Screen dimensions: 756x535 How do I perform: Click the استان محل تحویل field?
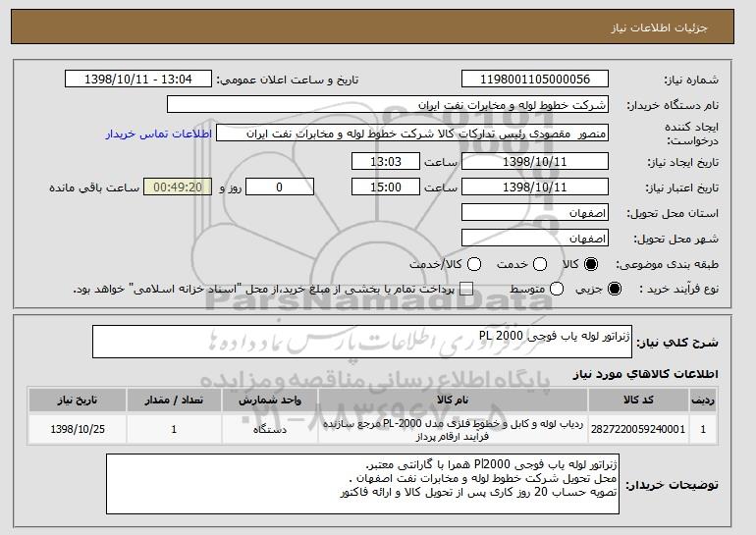535,213
